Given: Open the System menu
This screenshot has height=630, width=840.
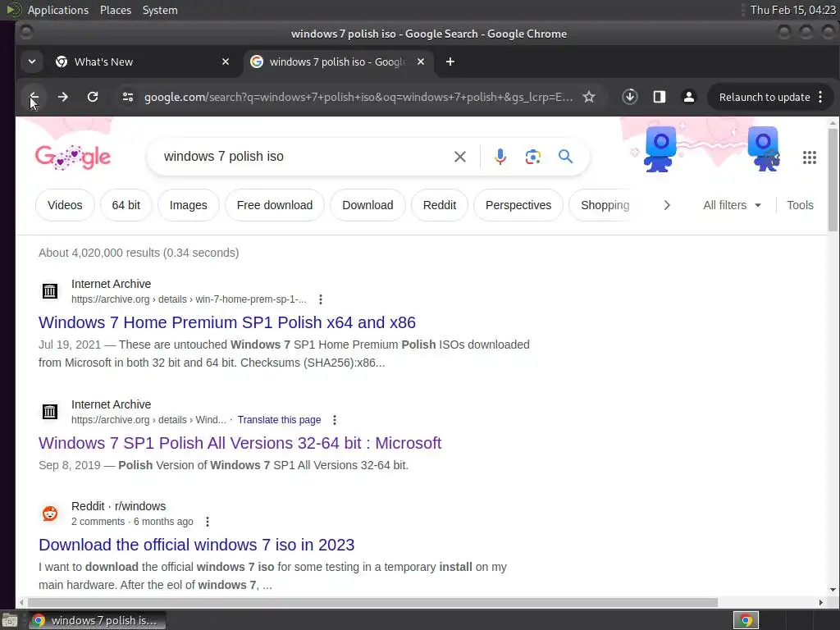Looking at the screenshot, I should point(160,10).
